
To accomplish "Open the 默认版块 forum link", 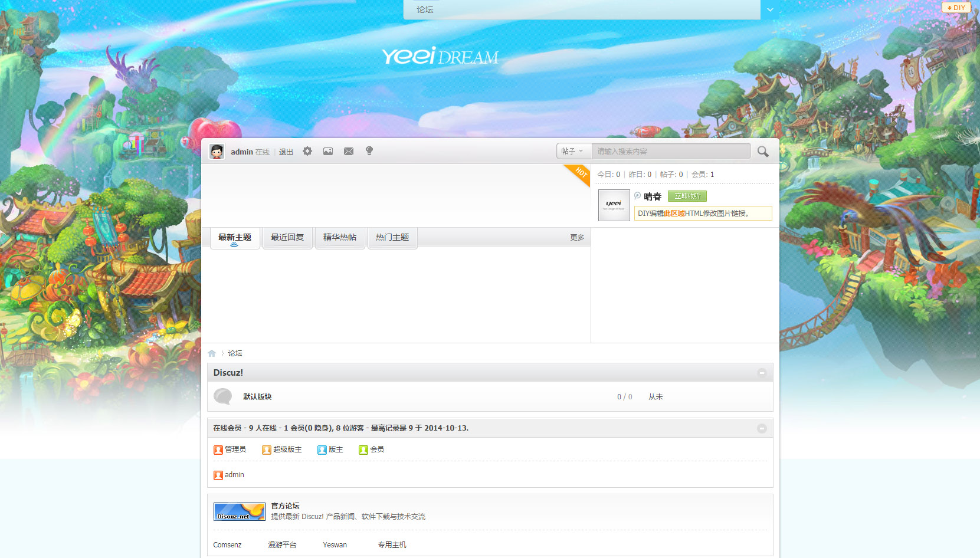I will (x=257, y=397).
